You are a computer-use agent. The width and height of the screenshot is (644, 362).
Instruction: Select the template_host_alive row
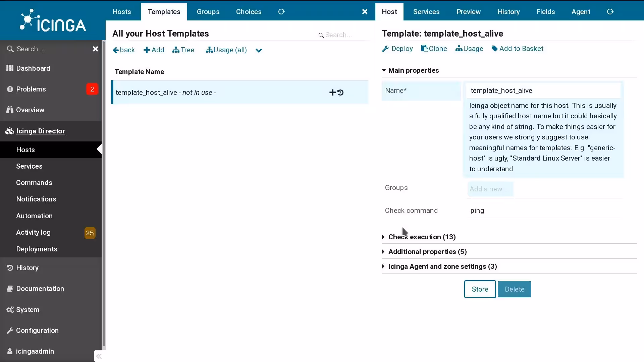240,93
